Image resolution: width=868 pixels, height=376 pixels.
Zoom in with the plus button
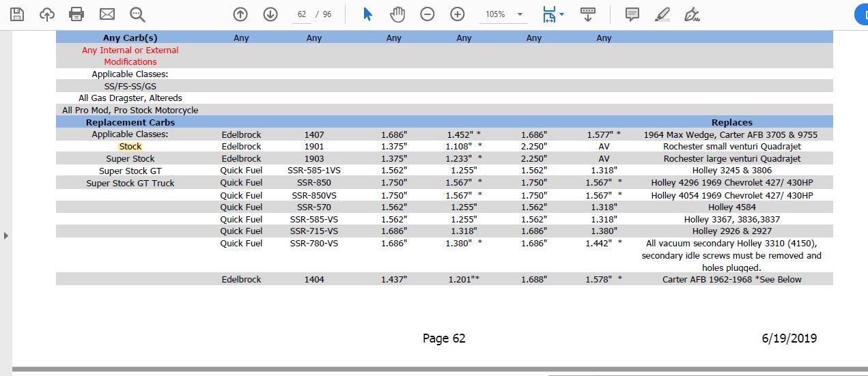pyautogui.click(x=458, y=14)
